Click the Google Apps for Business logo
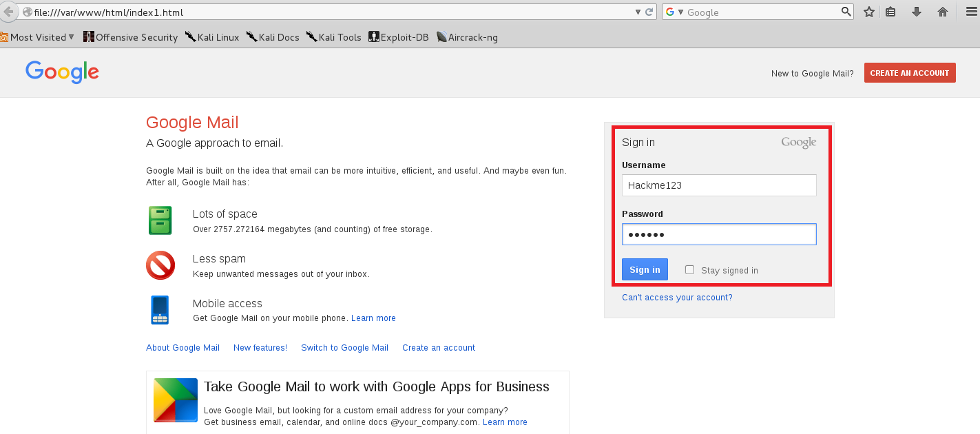Screen dimensions: 980x434 176,400
